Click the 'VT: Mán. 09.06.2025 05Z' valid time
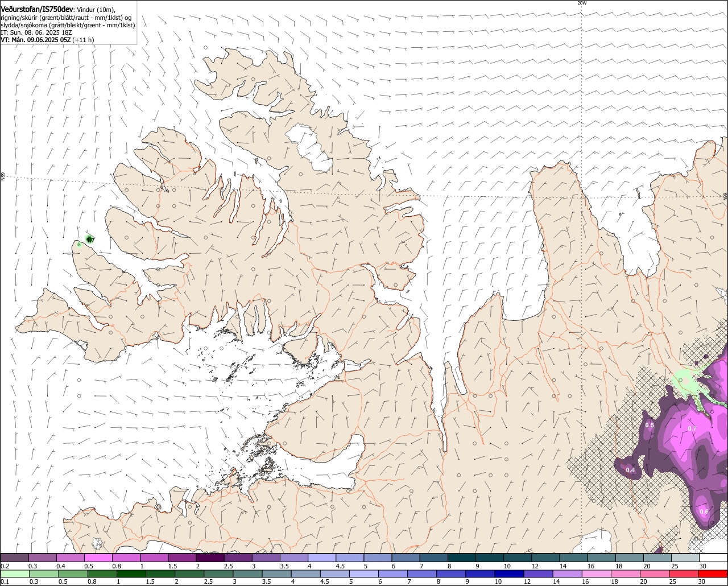Screen dimensions: 728x586 pyautogui.click(x=36, y=40)
